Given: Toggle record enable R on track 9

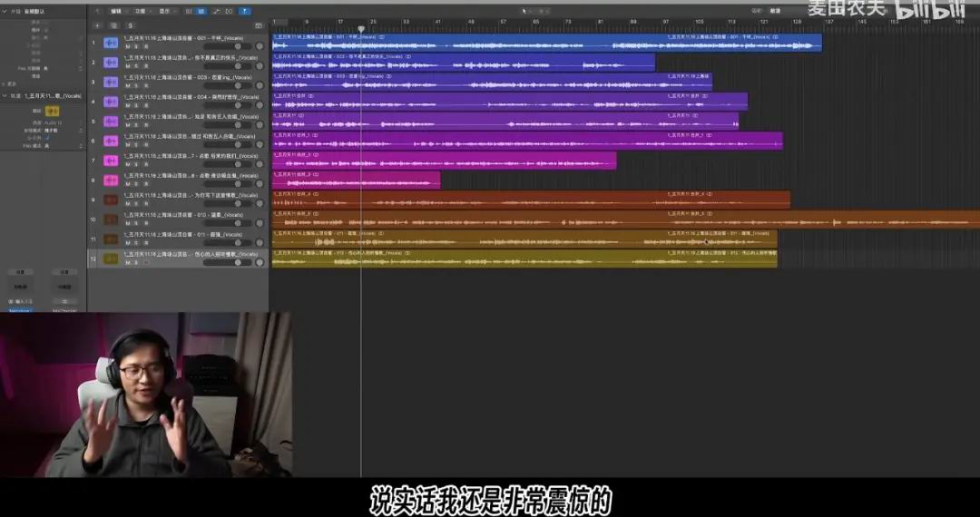Looking at the screenshot, I should click(146, 203).
